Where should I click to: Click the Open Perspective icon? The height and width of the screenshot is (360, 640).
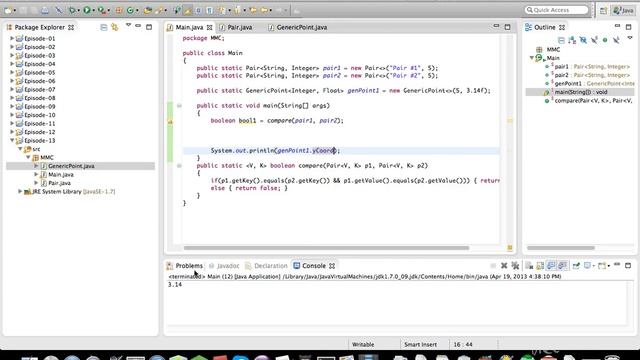point(603,11)
